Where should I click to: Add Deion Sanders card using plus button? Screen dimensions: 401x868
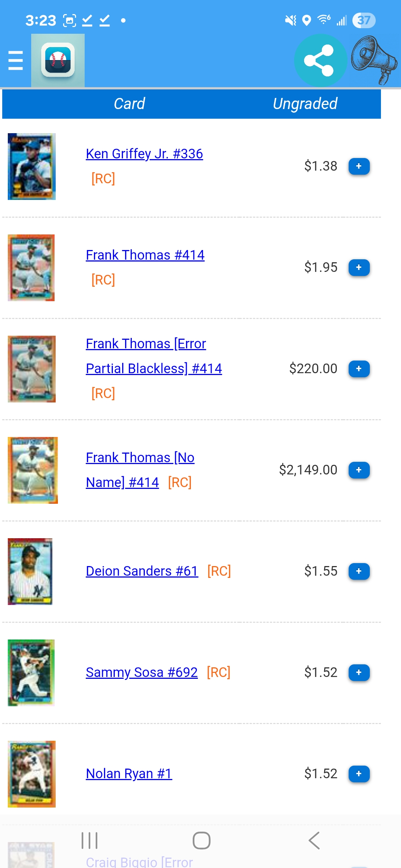coord(359,571)
